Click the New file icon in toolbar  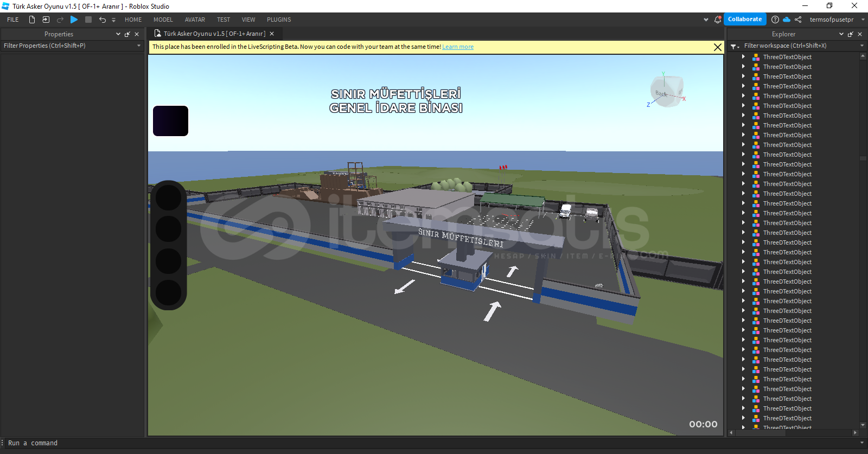32,20
